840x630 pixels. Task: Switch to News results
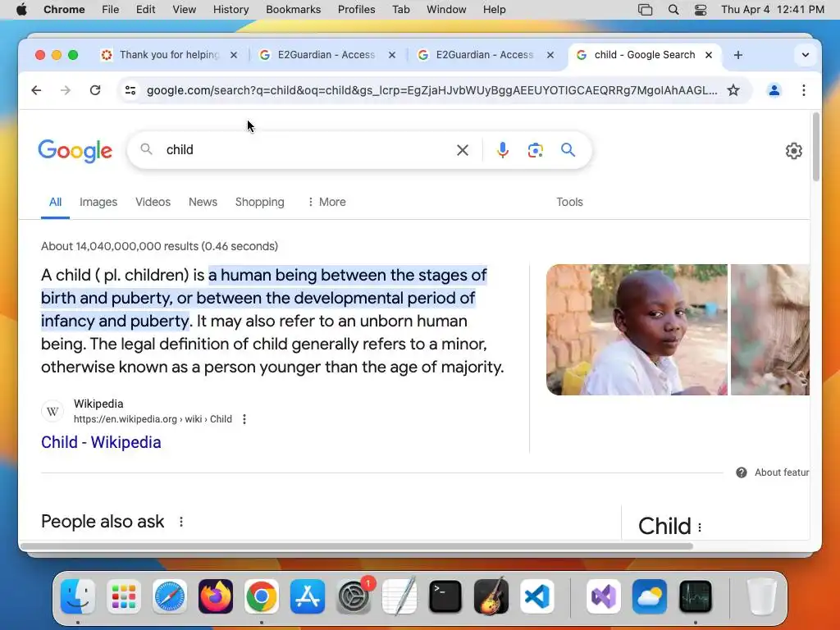(x=203, y=202)
